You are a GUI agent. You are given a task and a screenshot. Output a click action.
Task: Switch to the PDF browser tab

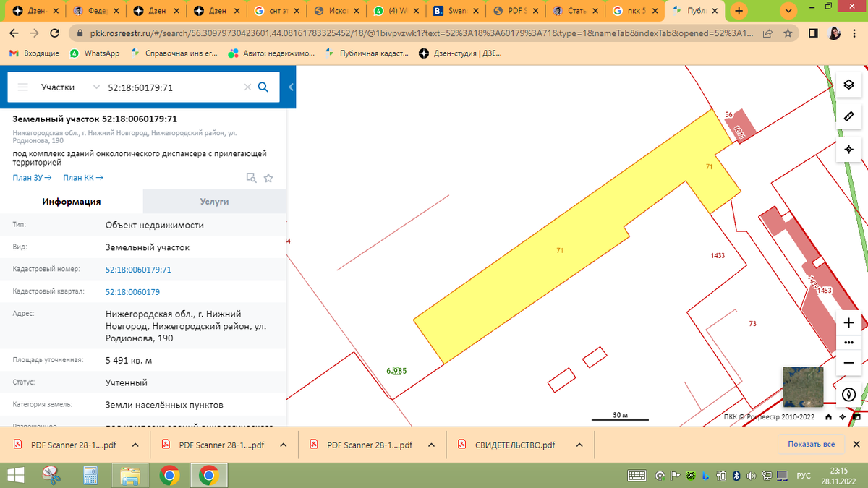point(515,12)
